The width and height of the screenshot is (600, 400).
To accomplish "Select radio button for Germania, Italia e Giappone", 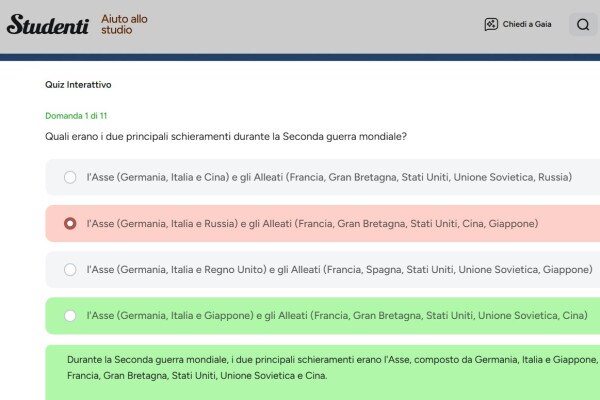I will click(70, 316).
